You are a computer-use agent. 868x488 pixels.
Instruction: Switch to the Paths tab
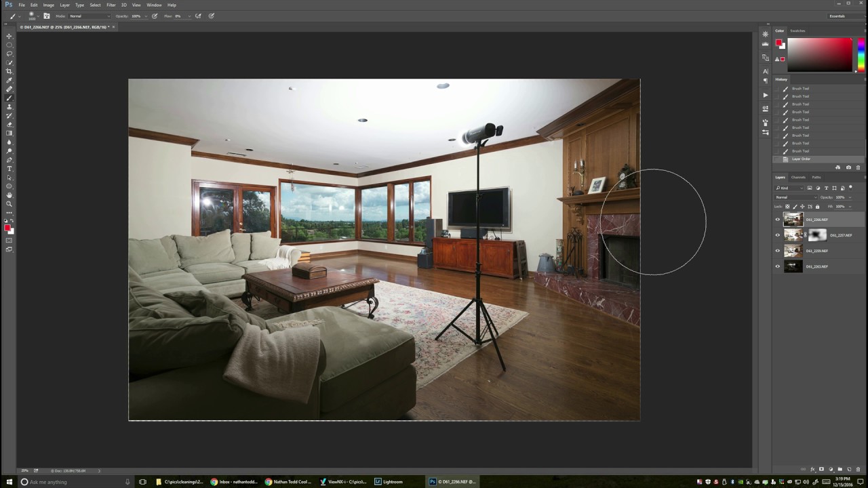point(816,178)
